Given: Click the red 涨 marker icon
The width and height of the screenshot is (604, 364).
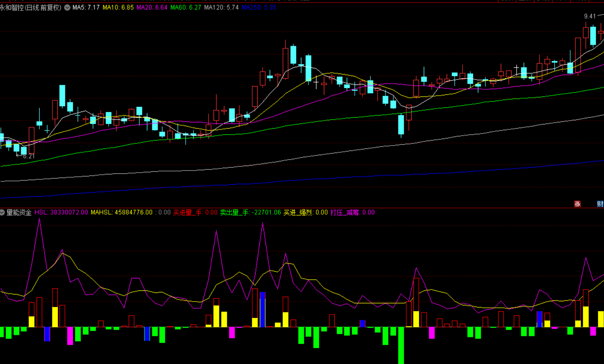Looking at the screenshot, I should pyautogui.click(x=577, y=204).
